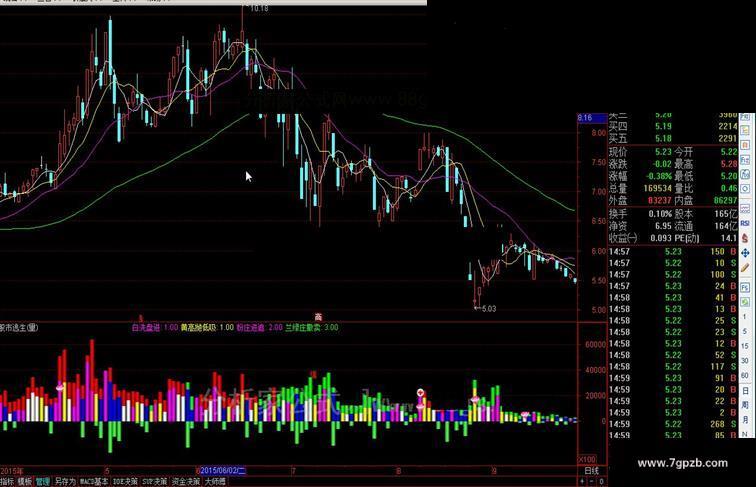This screenshot has height=487, width=756.
Task: Switch to 5-minute period in sidebar
Action: point(745,331)
